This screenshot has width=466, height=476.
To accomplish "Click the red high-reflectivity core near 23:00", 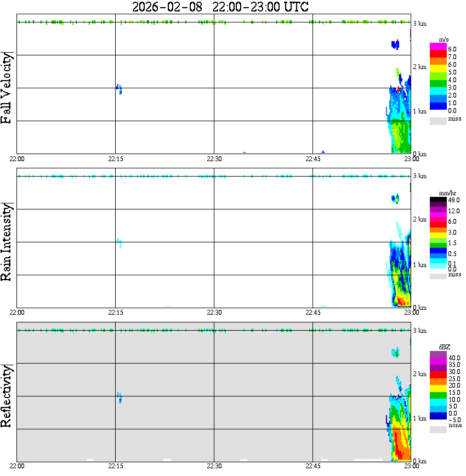I will point(399,445).
